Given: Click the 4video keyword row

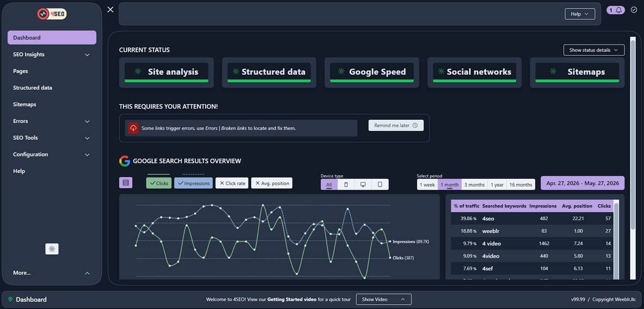Looking at the screenshot, I should [532, 256].
